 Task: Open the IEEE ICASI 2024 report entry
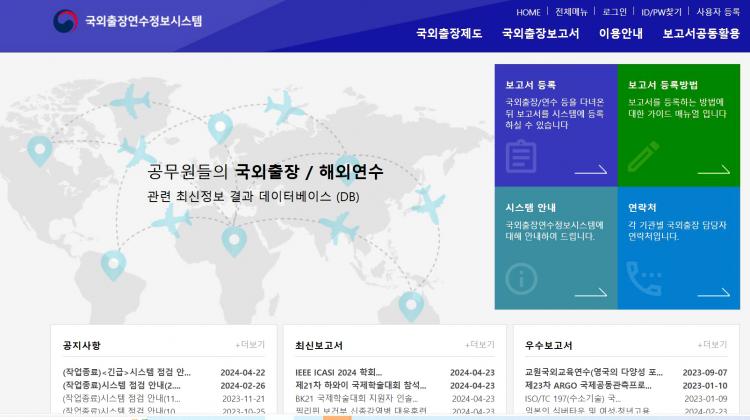pos(339,372)
